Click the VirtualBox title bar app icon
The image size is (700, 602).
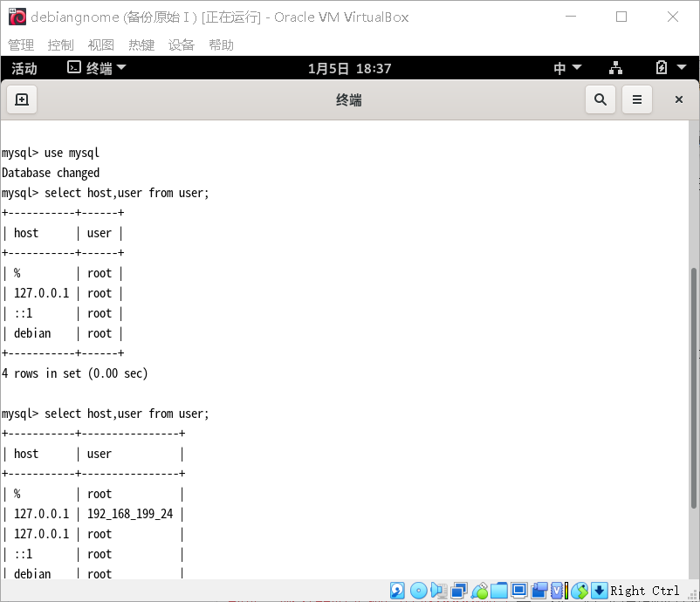coord(17,17)
